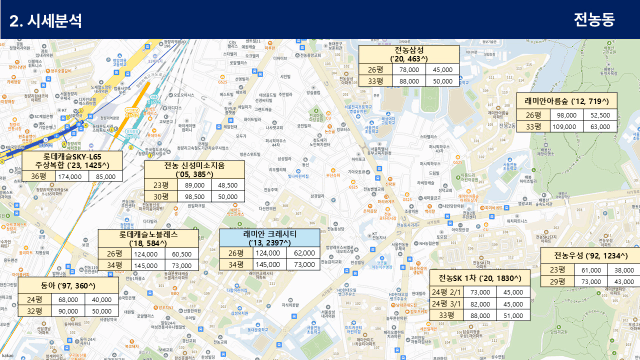Select the 래미안아름숲 ('12, 719^) header

tap(567, 101)
